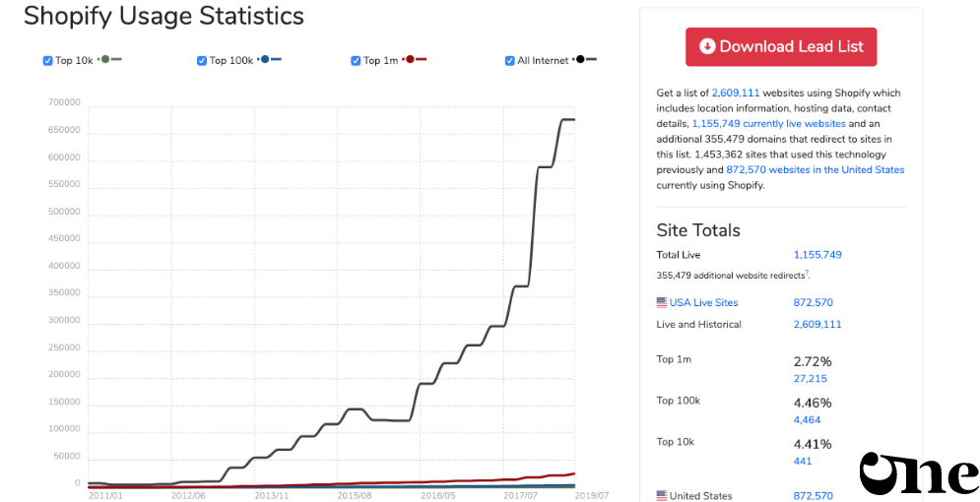This screenshot has width=980, height=502.
Task: Click the United States 872,570 value at bottom
Action: [814, 496]
